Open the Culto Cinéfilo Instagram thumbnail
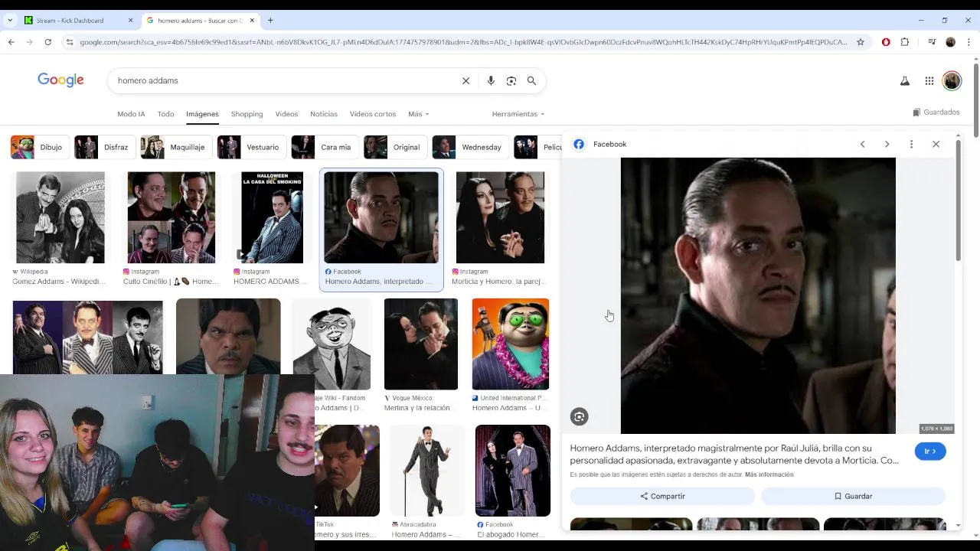This screenshot has width=980, height=551. [171, 217]
